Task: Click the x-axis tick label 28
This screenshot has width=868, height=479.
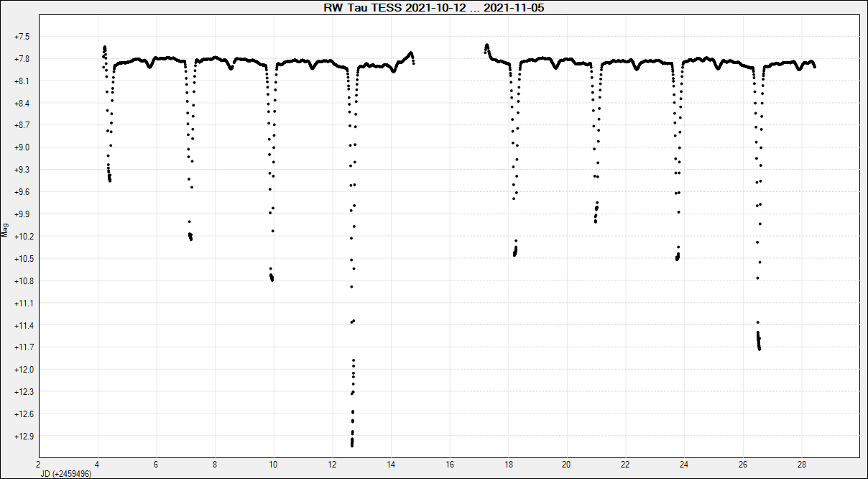Action: tap(802, 465)
